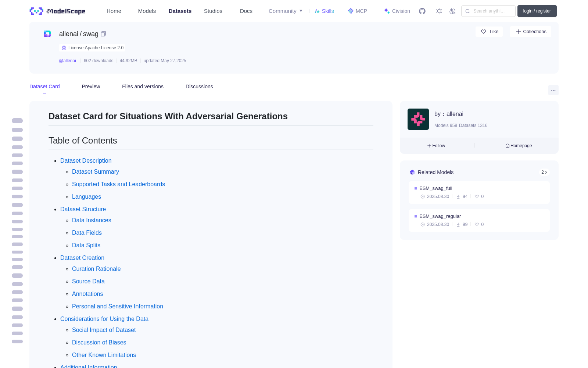The image size is (588, 368).
Task: Switch to Files and versions tab
Action: pyautogui.click(x=143, y=86)
